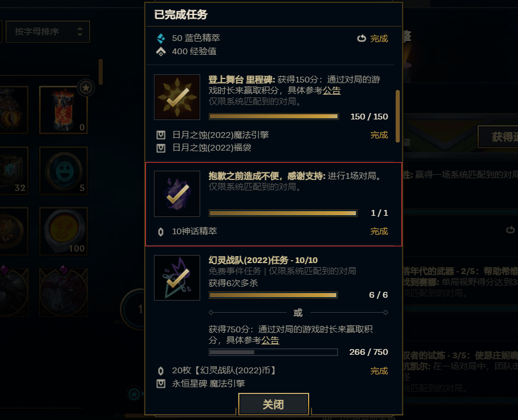Click the 266 / 750 progress bar

click(273, 352)
